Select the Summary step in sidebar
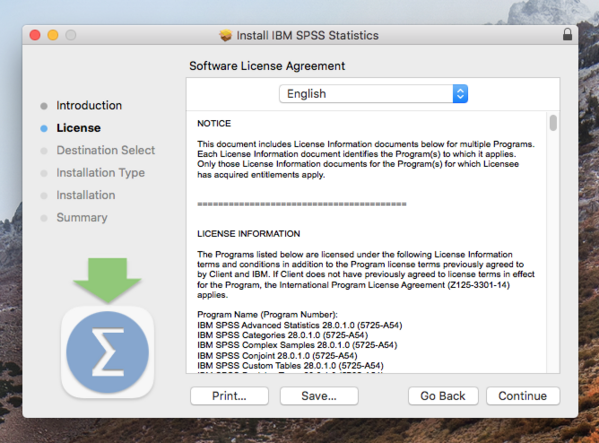 [82, 218]
